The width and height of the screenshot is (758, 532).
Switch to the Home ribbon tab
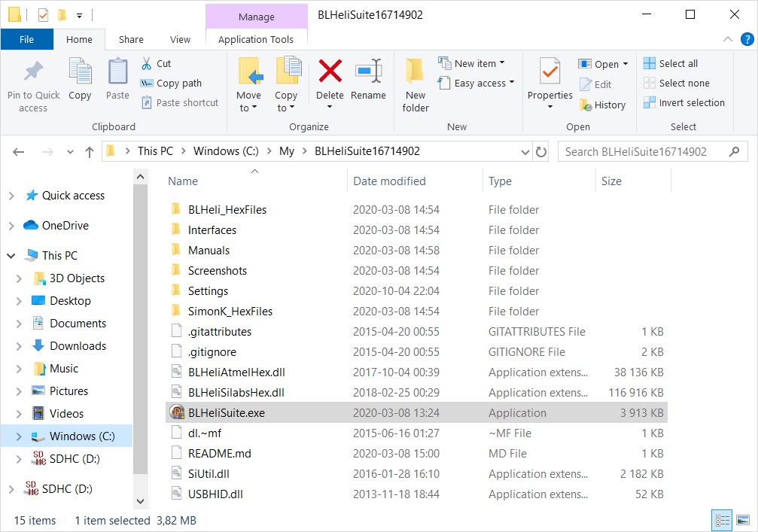(x=79, y=40)
